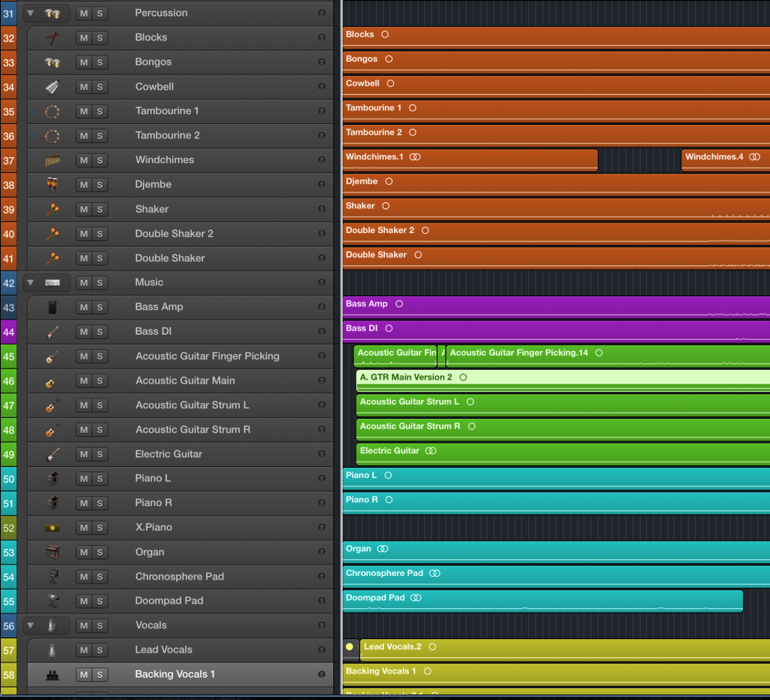Mute the Cowbell track
Image resolution: width=770 pixels, height=700 pixels.
coord(84,87)
